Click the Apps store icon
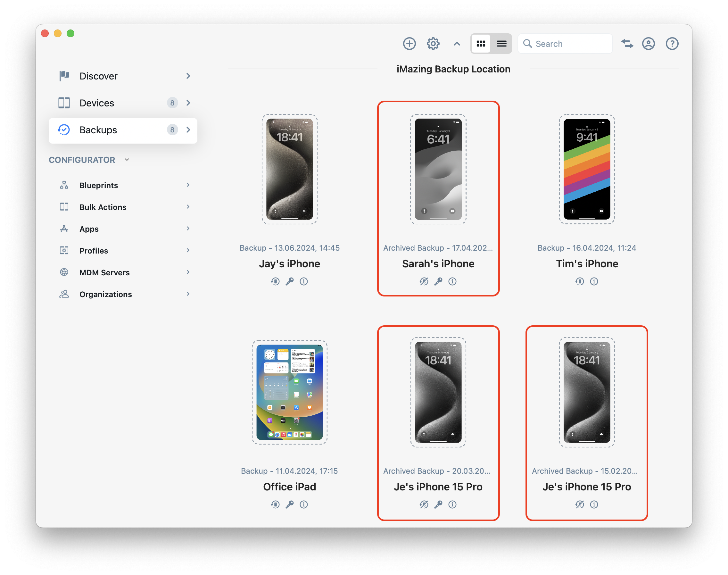This screenshot has height=575, width=728. [64, 229]
